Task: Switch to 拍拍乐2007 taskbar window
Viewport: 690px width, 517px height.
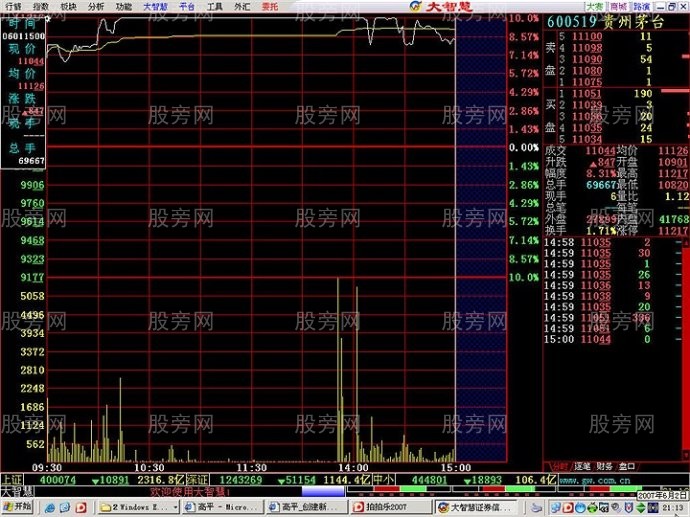Action: click(392, 507)
